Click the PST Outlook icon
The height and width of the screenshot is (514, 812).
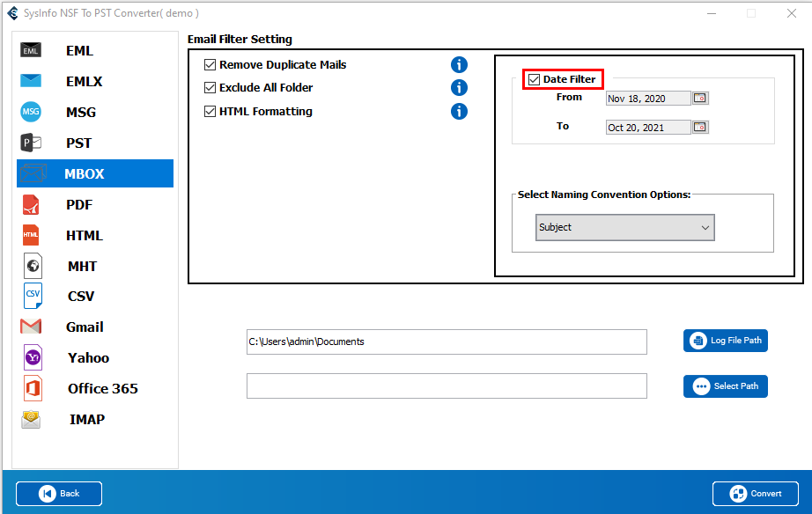(x=31, y=143)
